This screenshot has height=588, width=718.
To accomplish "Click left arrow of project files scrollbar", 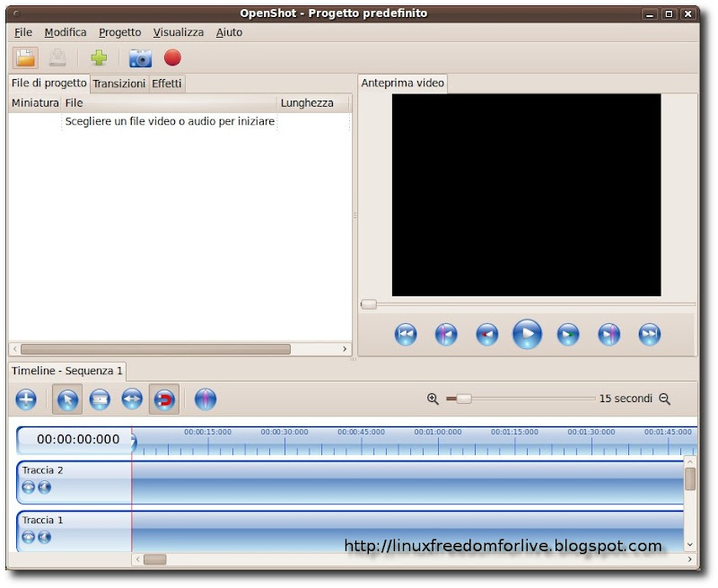I will click(x=15, y=349).
